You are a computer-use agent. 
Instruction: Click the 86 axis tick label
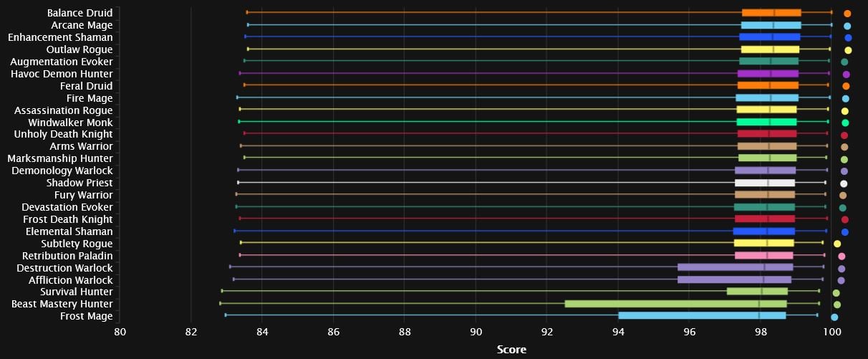[333, 332]
